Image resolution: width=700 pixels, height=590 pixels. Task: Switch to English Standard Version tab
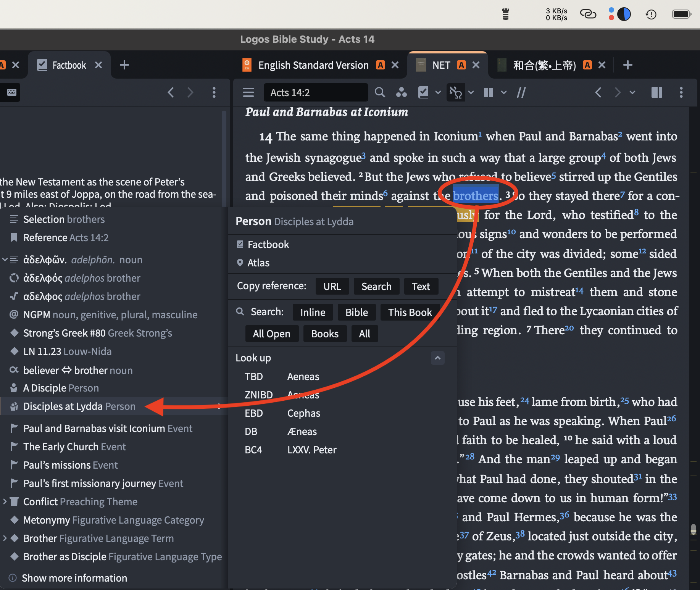[313, 65]
